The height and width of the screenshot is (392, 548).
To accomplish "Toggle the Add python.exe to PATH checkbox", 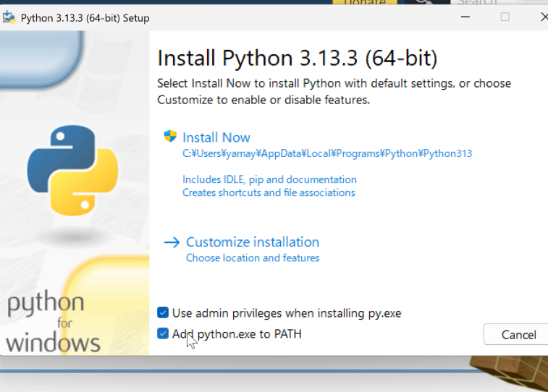I will 163,333.
